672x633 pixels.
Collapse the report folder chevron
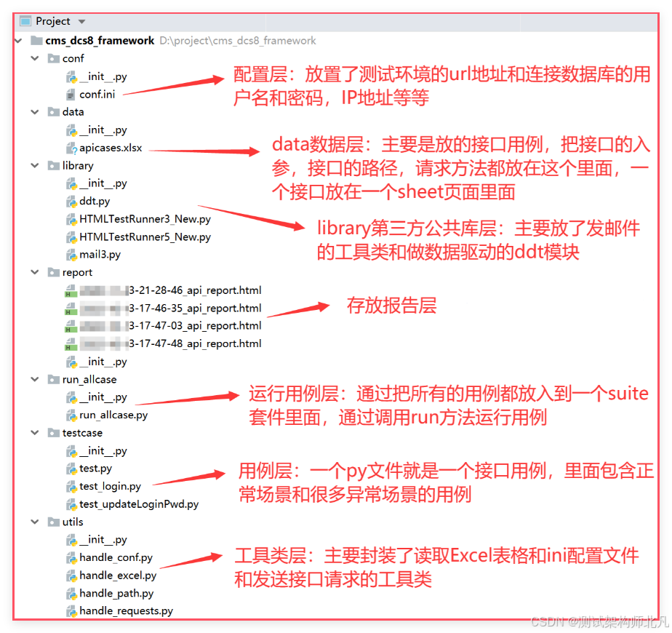[35, 272]
